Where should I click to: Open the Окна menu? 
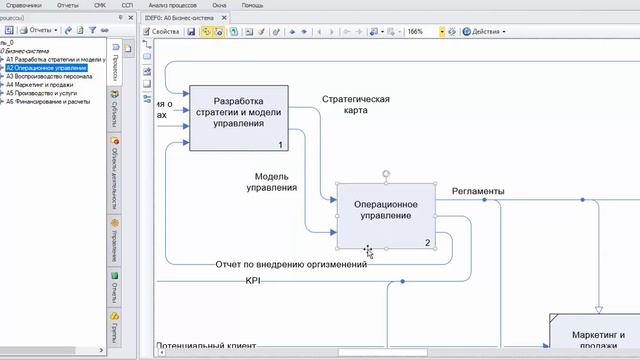click(220, 5)
